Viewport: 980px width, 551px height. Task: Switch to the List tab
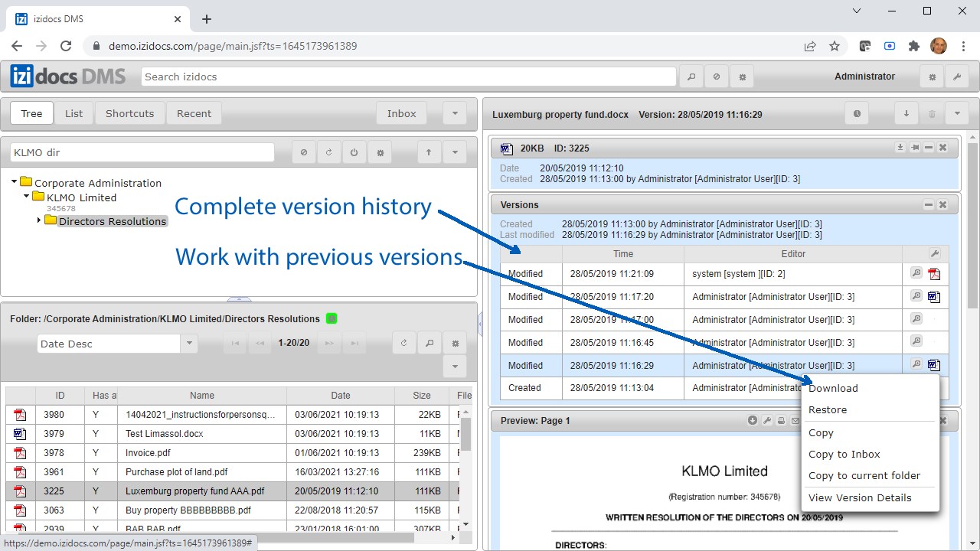point(74,113)
